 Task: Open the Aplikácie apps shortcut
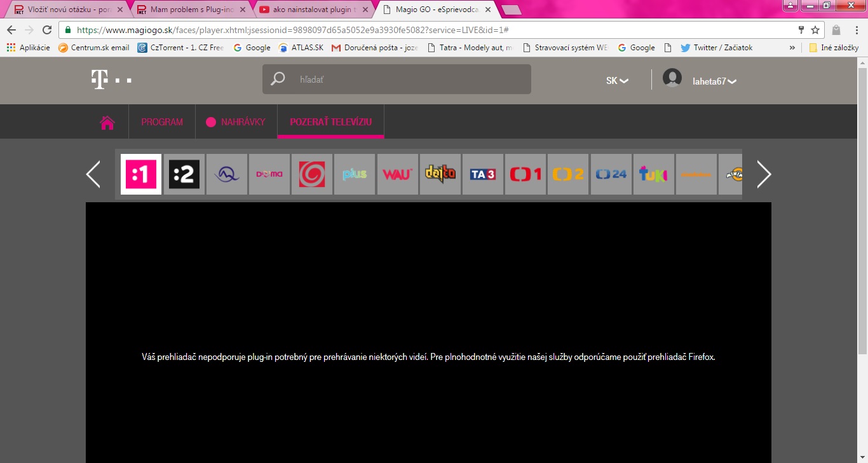pyautogui.click(x=28, y=48)
